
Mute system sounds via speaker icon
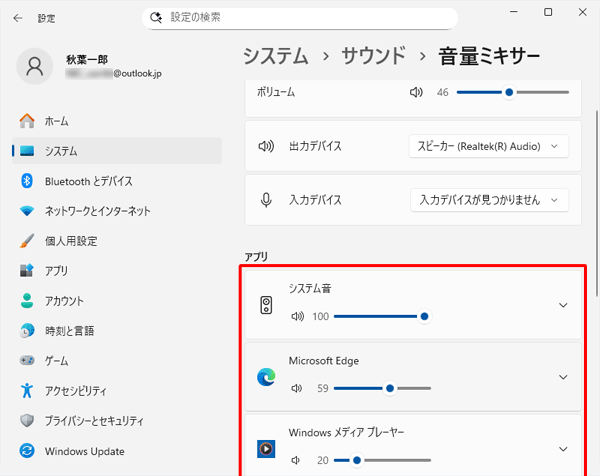296,316
